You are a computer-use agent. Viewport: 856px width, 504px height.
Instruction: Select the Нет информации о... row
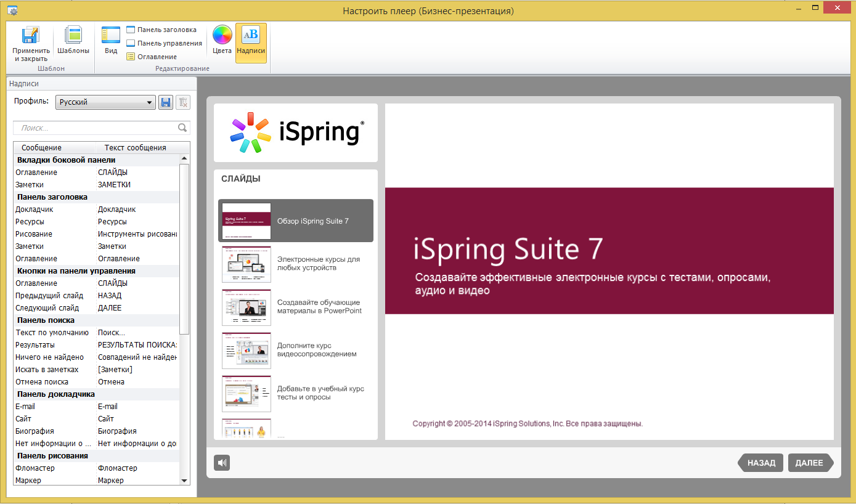(96, 444)
